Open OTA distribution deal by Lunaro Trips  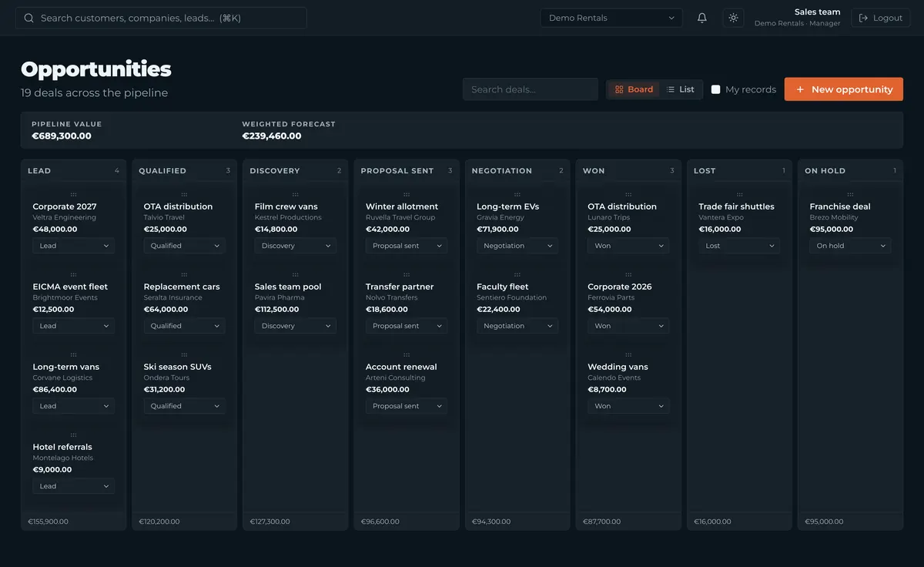point(622,206)
